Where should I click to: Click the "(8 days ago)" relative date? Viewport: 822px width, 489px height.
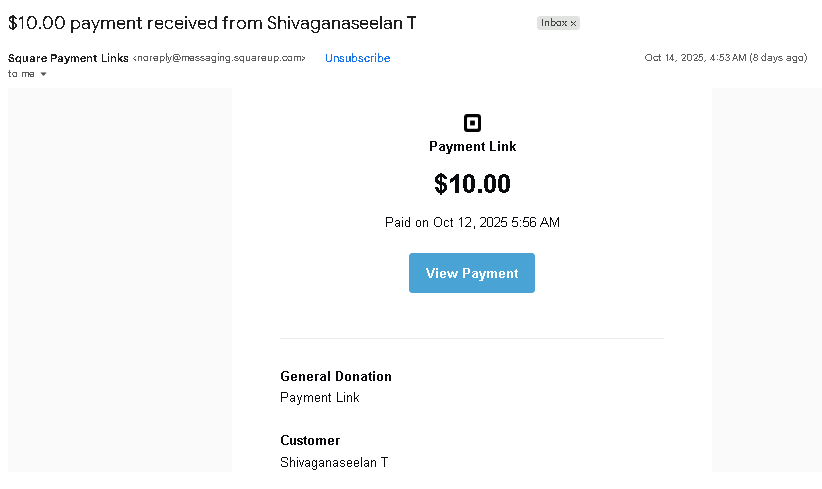click(779, 58)
